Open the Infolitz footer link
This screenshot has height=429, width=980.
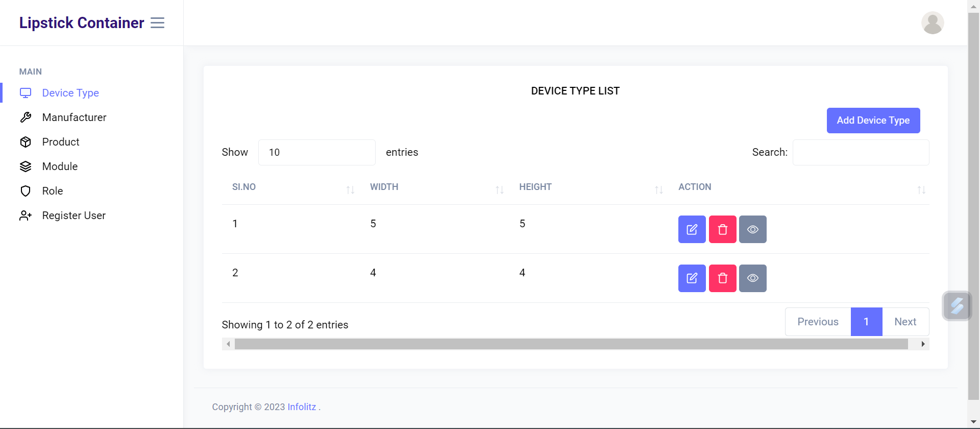302,407
